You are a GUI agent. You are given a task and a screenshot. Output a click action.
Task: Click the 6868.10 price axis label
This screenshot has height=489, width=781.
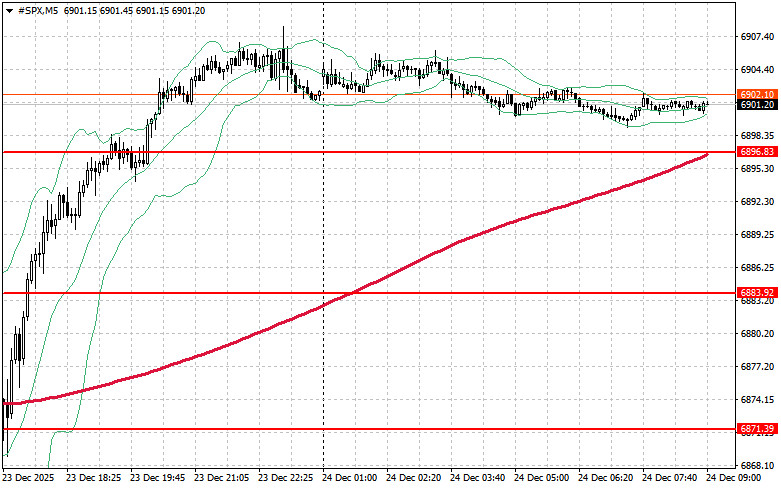point(757,465)
